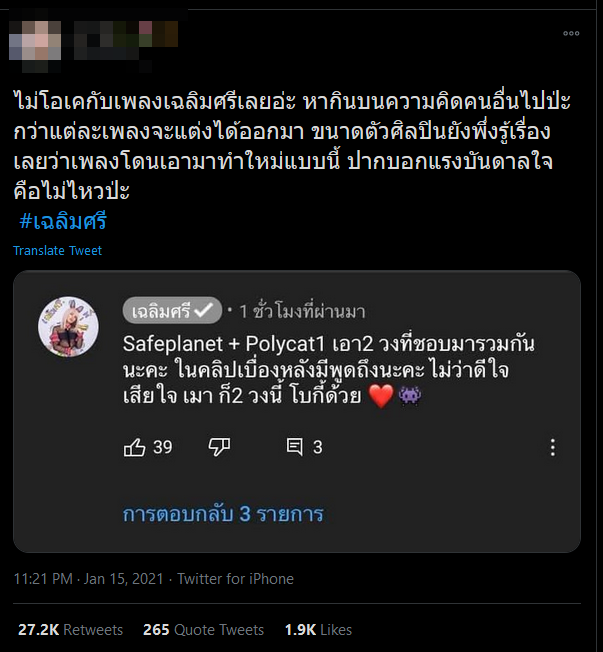Click the comment reply icon beside 3
Viewport: 603px width, 652px height.
pyautogui.click(x=295, y=447)
